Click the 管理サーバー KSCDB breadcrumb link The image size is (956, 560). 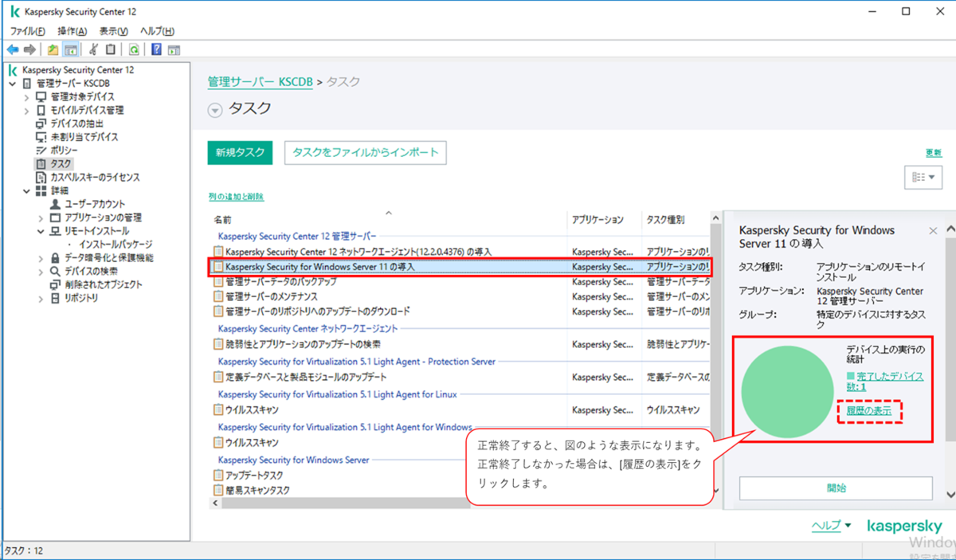pos(260,82)
